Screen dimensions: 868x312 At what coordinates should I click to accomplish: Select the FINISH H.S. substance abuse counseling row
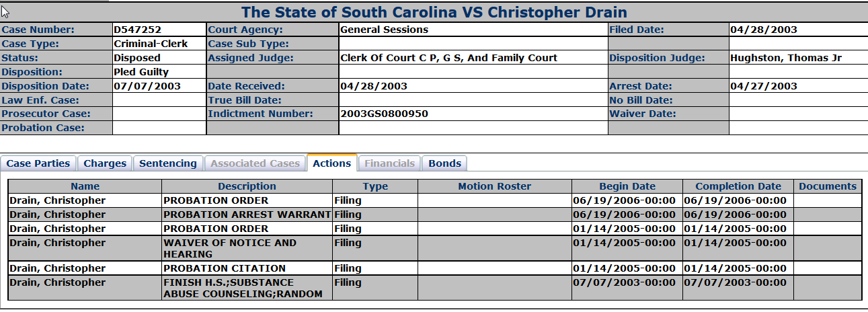pos(434,288)
